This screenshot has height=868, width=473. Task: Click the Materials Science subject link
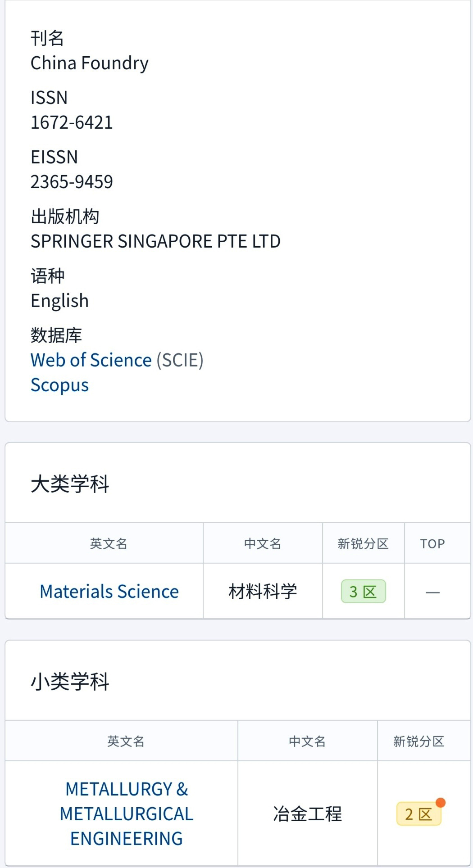click(x=109, y=592)
